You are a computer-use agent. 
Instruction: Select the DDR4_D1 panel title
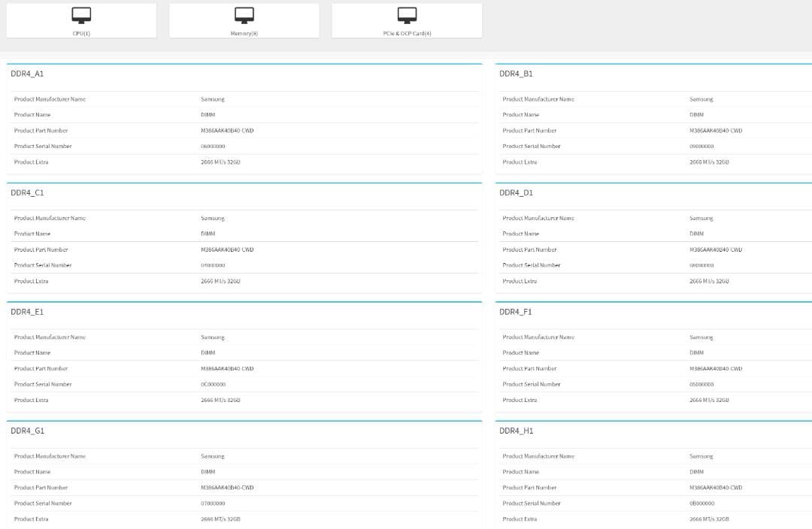(516, 193)
